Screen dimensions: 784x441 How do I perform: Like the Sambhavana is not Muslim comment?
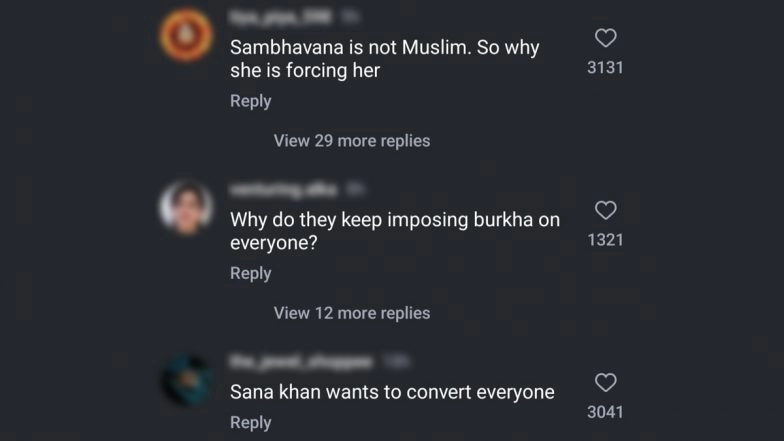605,39
